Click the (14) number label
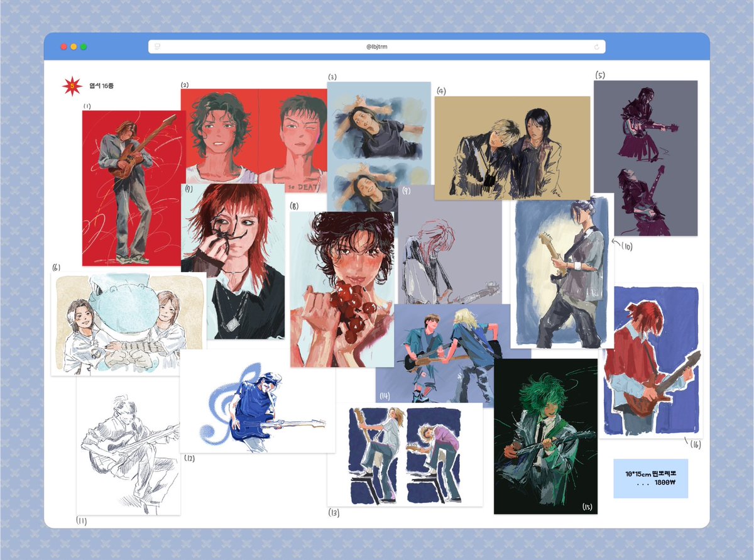 point(385,396)
